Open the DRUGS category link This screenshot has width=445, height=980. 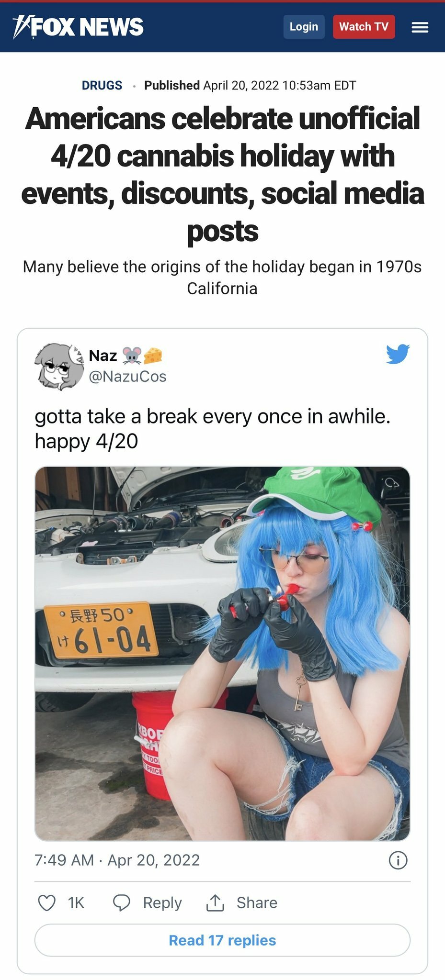tap(102, 85)
